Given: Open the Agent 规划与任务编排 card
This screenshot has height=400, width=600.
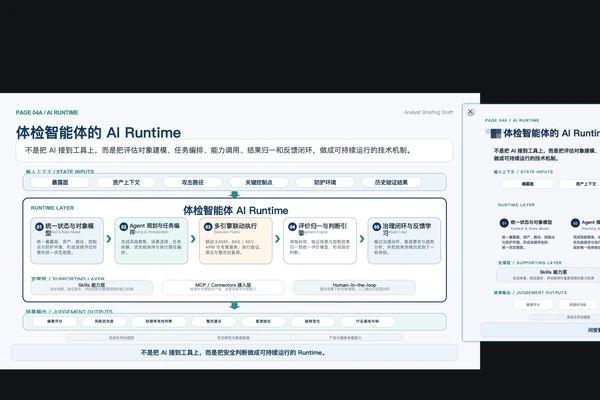Looking at the screenshot, I should 152,241.
